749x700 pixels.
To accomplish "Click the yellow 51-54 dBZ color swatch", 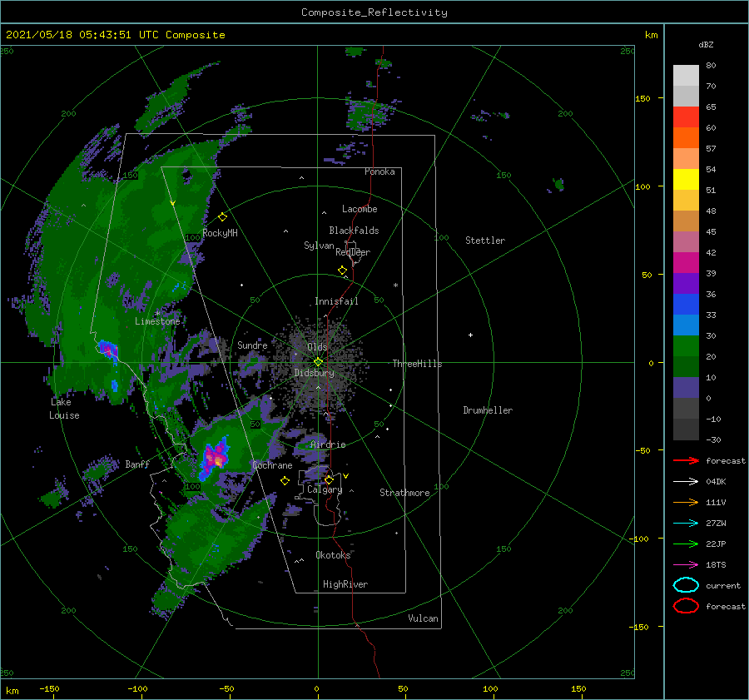I will coord(686,180).
